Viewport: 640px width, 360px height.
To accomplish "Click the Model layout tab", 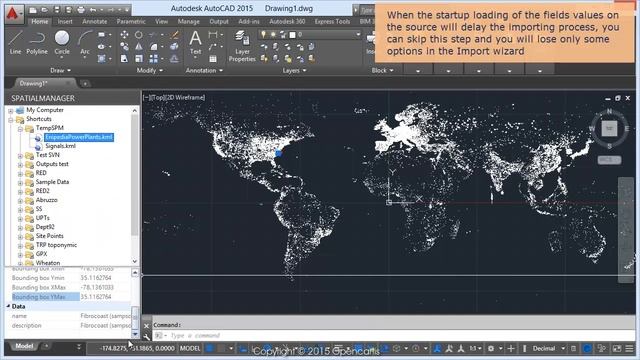I will point(24,346).
